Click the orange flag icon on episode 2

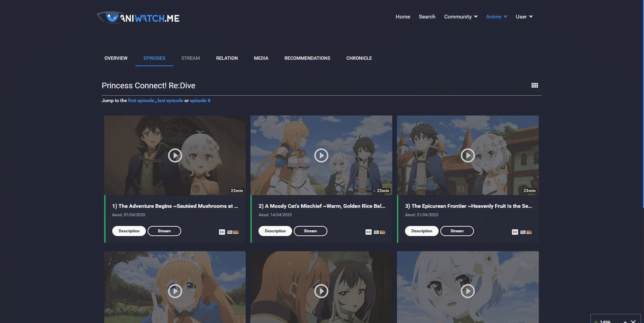click(383, 232)
